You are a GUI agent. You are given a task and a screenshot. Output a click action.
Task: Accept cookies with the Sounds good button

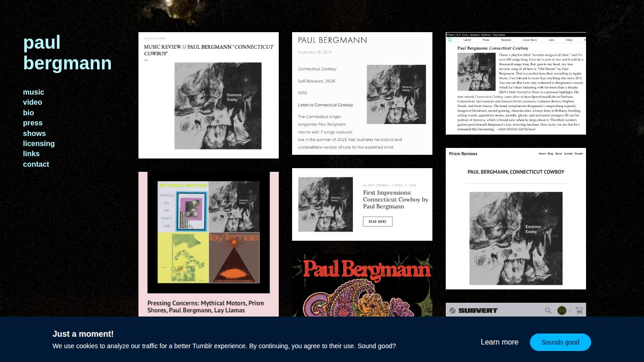(560, 342)
